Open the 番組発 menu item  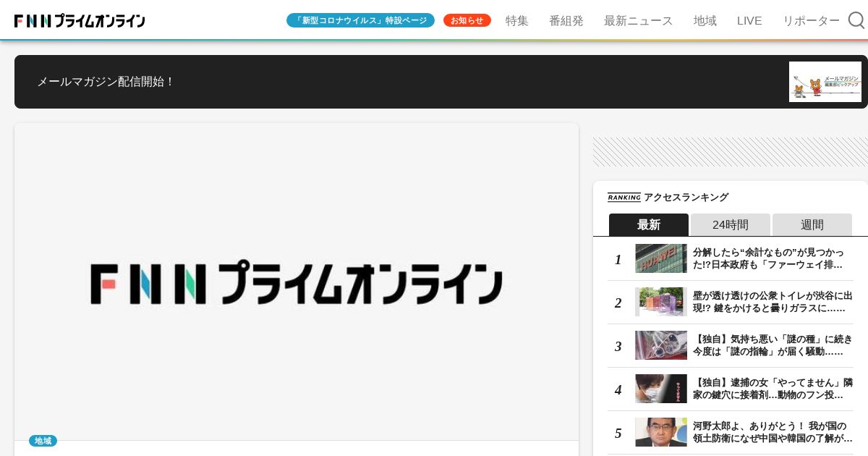(566, 21)
